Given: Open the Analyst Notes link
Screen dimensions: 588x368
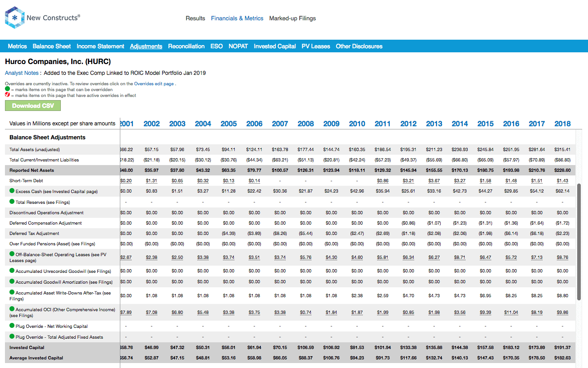Looking at the screenshot, I should coord(22,73).
